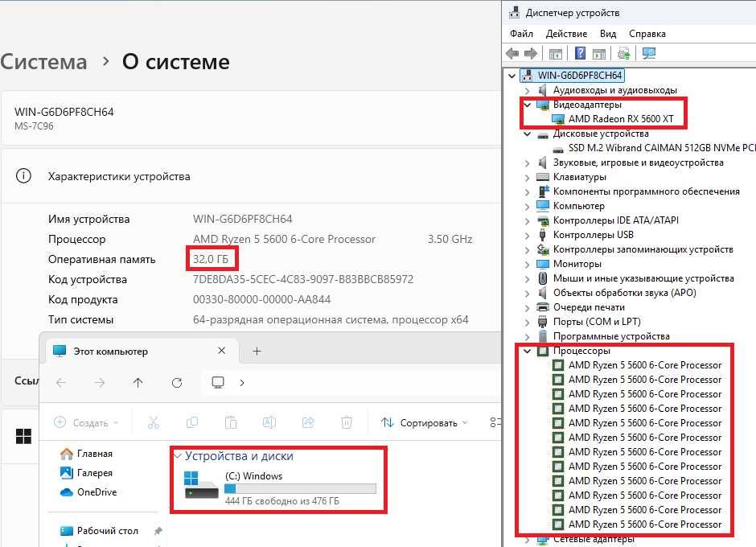The width and height of the screenshot is (756, 547).
Task: Expand the Порты (COM и LPT) node
Action: point(527,323)
